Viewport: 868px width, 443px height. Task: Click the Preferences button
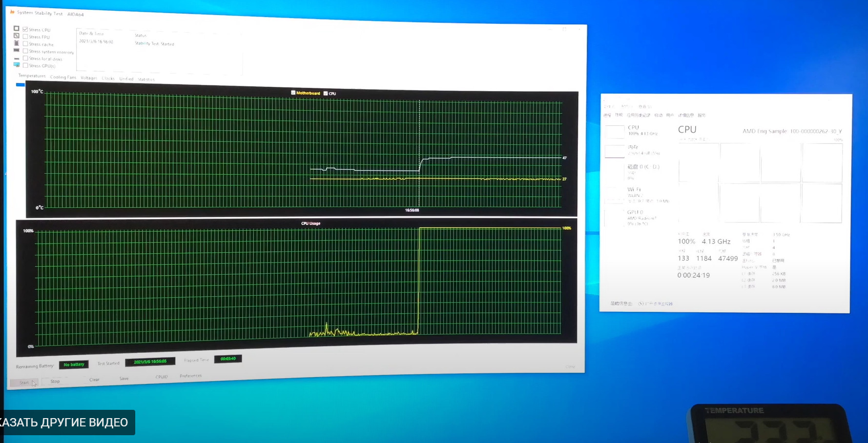pyautogui.click(x=190, y=376)
